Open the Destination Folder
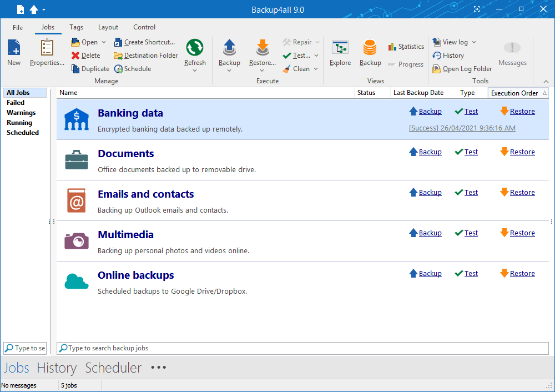Viewport: 555px width, 392px height. pos(146,56)
